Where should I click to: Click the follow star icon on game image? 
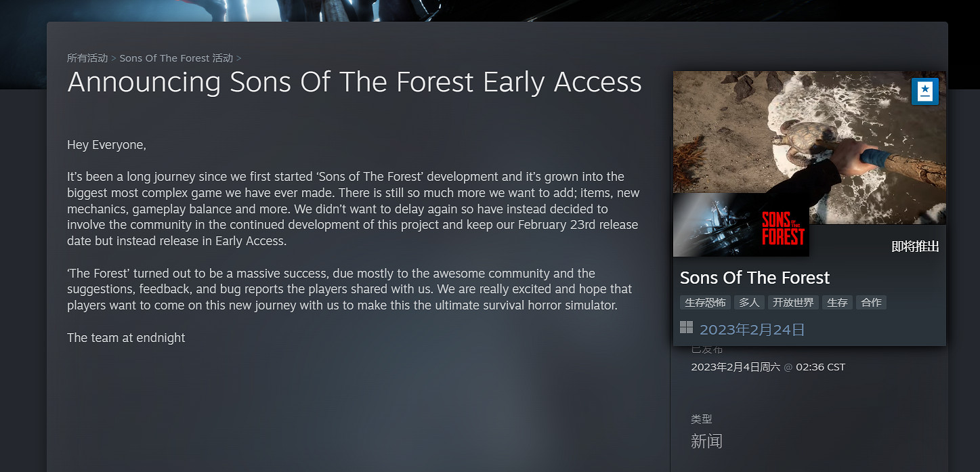[x=924, y=91]
